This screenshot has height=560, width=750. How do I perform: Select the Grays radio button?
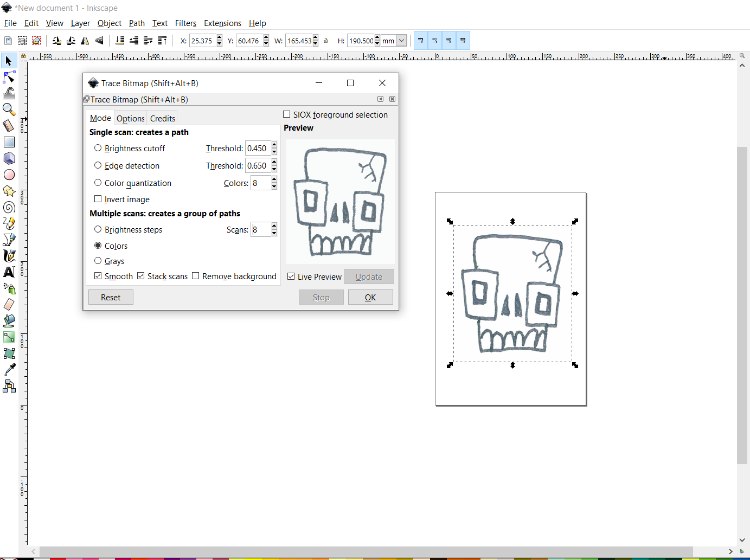[98, 261]
